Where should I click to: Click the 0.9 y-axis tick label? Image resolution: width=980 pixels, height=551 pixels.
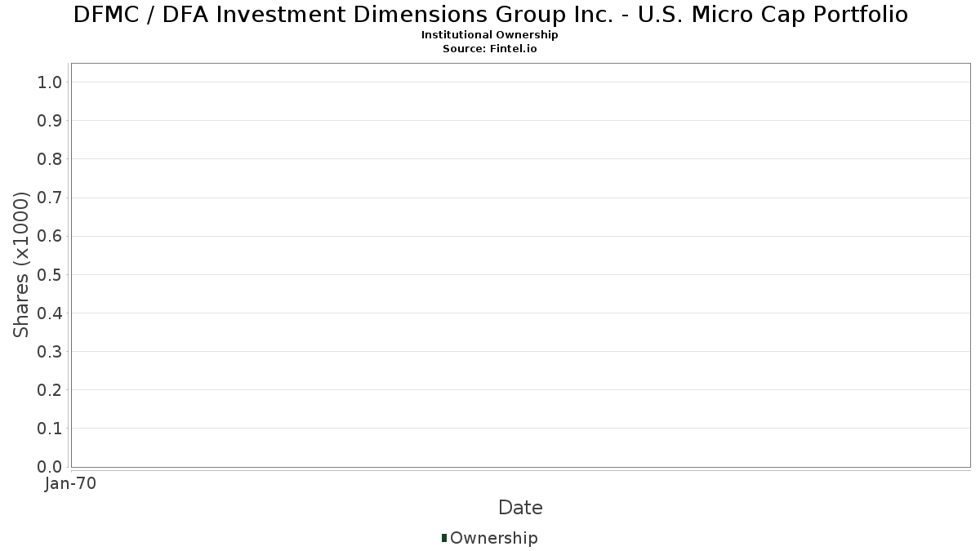click(50, 121)
